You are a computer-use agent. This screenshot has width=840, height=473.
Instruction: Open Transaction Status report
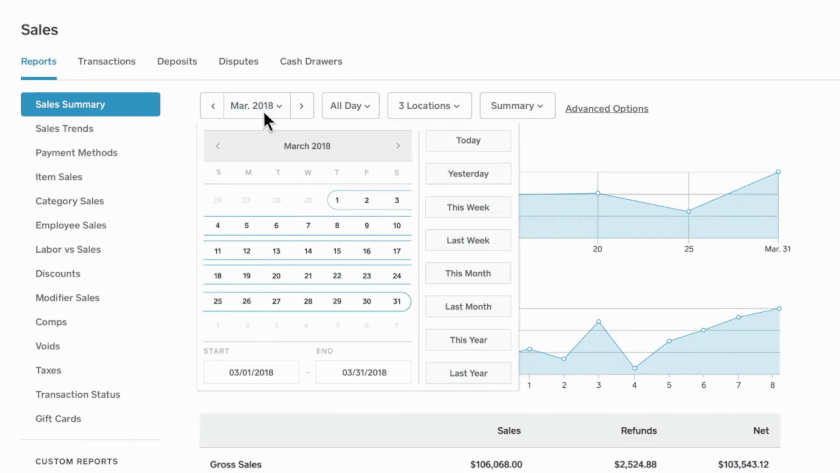point(78,394)
